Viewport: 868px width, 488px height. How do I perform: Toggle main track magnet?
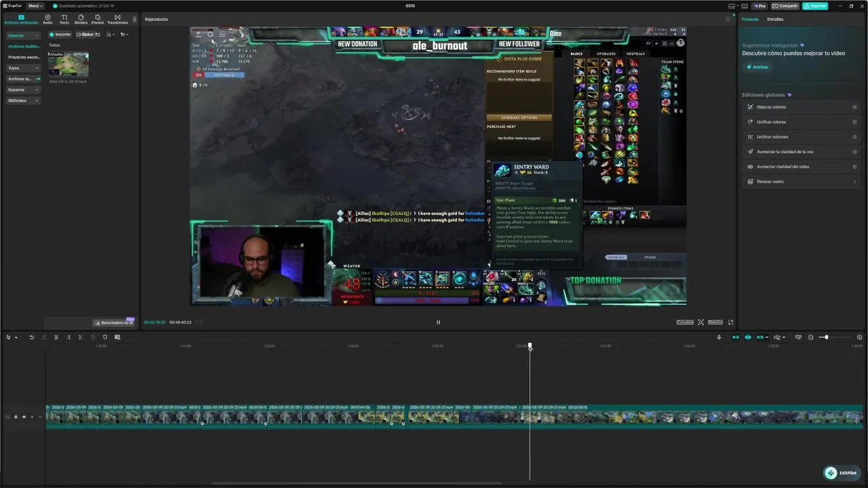(x=736, y=337)
